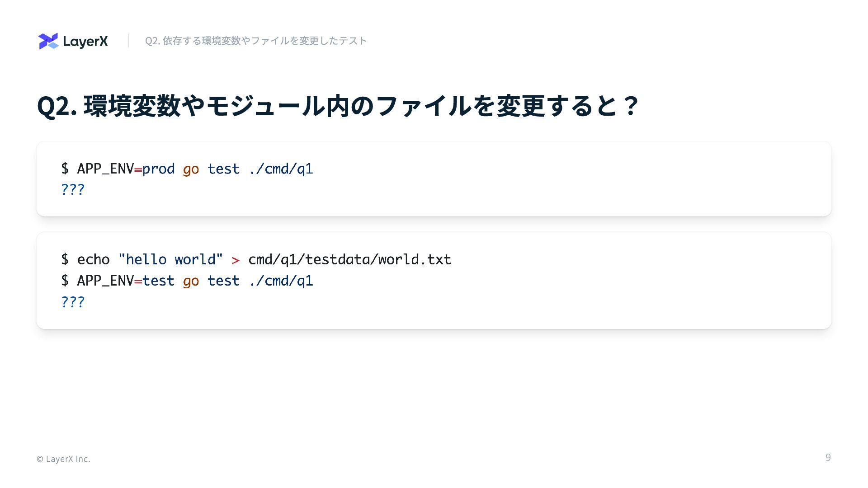This screenshot has width=868, height=488.
Task: Click the LayerX wordmark text
Action: pyautogui.click(x=85, y=42)
